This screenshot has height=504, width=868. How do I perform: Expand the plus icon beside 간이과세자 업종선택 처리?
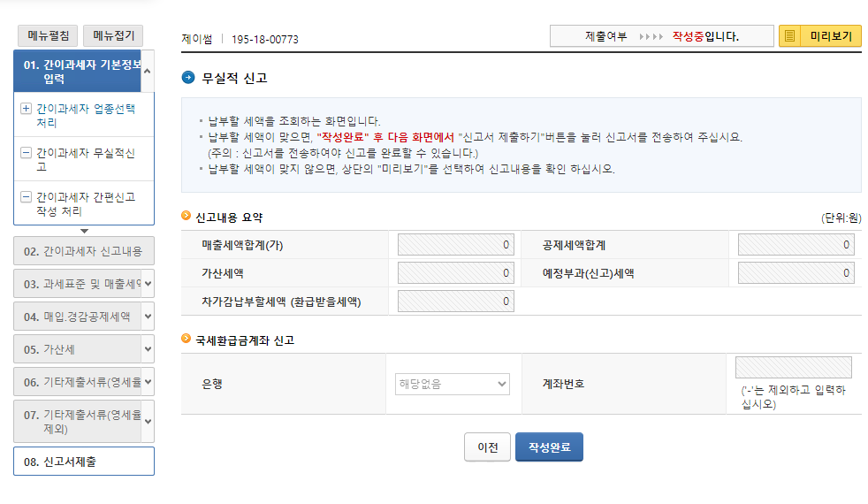tap(26, 109)
